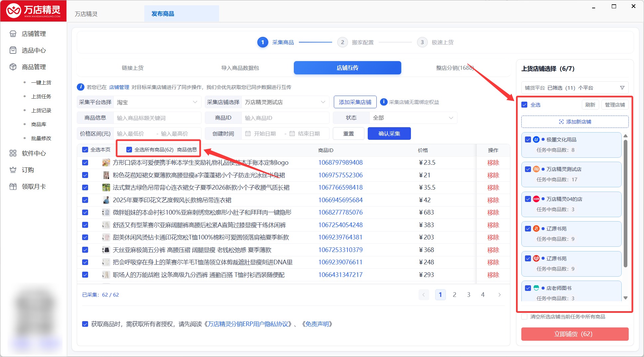Click 移除 for product ID 1069757552306
The height and width of the screenshot is (357, 644).
click(493, 175)
